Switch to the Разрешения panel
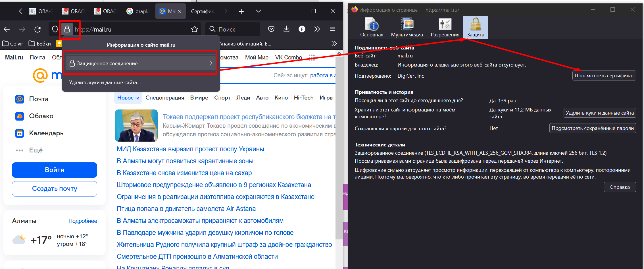Screen dimensions: 644x269 [445, 28]
